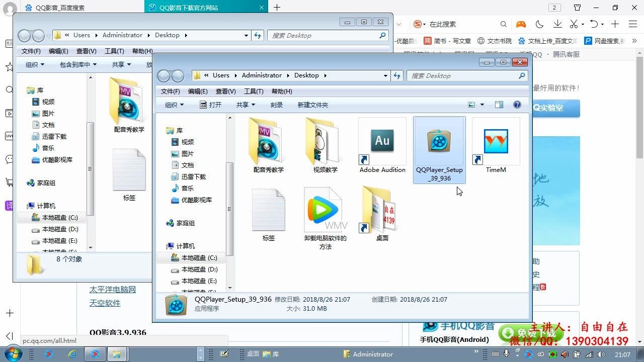Image resolution: width=644 pixels, height=362 pixels.
Task: Click 新建文件夹 in the toolbar
Action: tap(312, 105)
